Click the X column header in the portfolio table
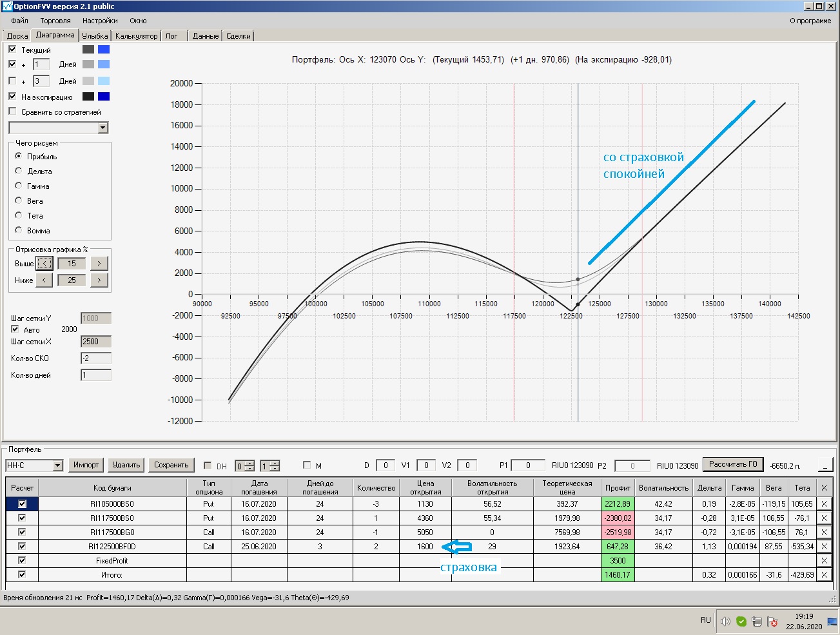840x635 pixels. [823, 488]
